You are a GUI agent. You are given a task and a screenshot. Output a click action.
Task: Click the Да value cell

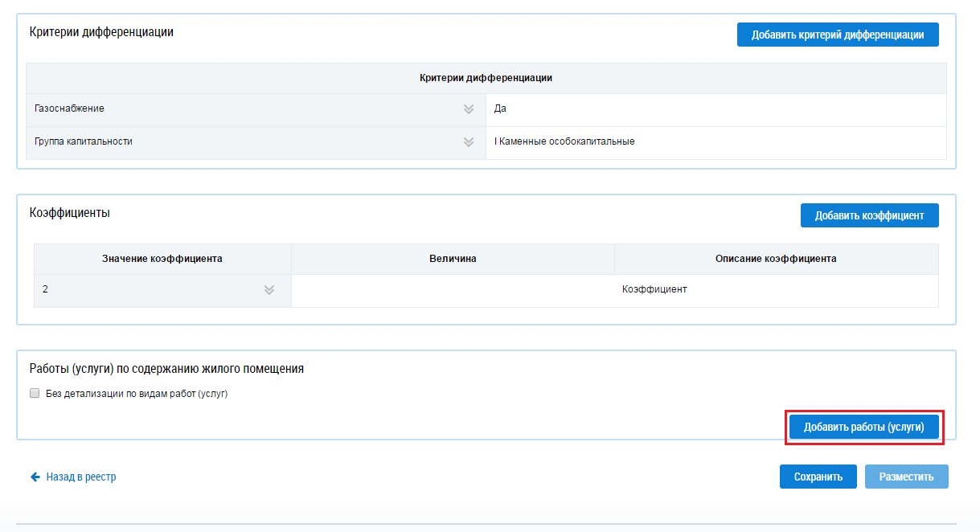(x=716, y=109)
